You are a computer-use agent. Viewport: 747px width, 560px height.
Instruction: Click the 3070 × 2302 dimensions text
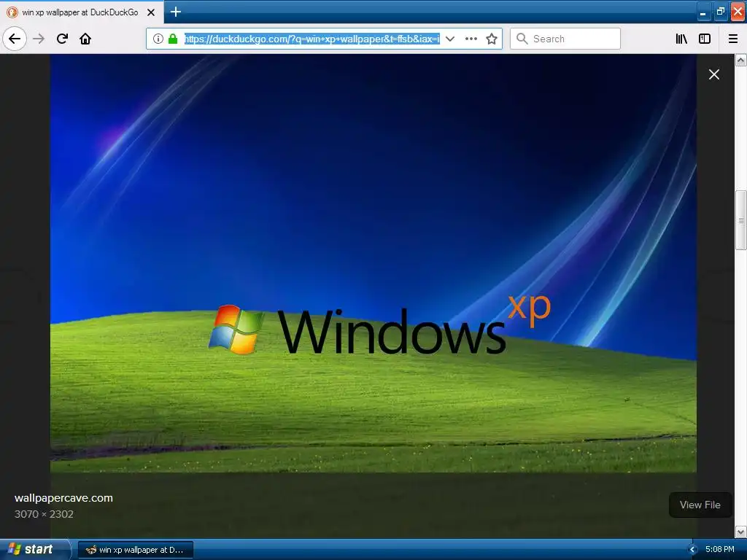44,514
